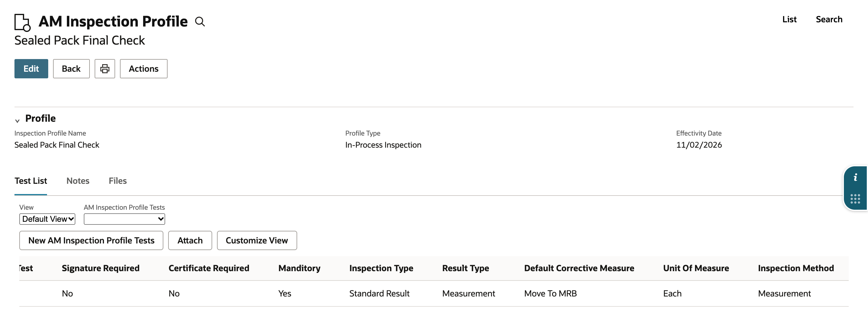Click the Manditory column header
868x323 pixels.
click(x=299, y=268)
